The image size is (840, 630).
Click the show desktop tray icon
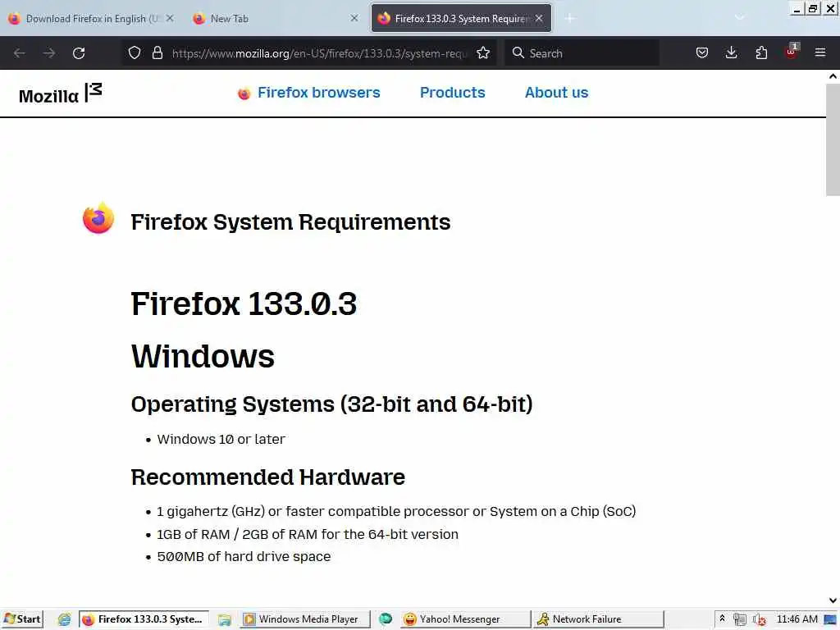pos(830,619)
